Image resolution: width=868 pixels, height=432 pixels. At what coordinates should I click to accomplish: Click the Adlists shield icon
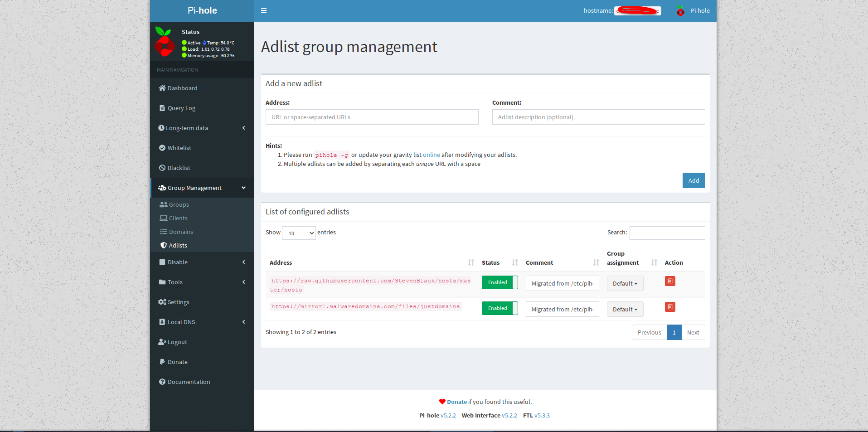[x=164, y=245]
